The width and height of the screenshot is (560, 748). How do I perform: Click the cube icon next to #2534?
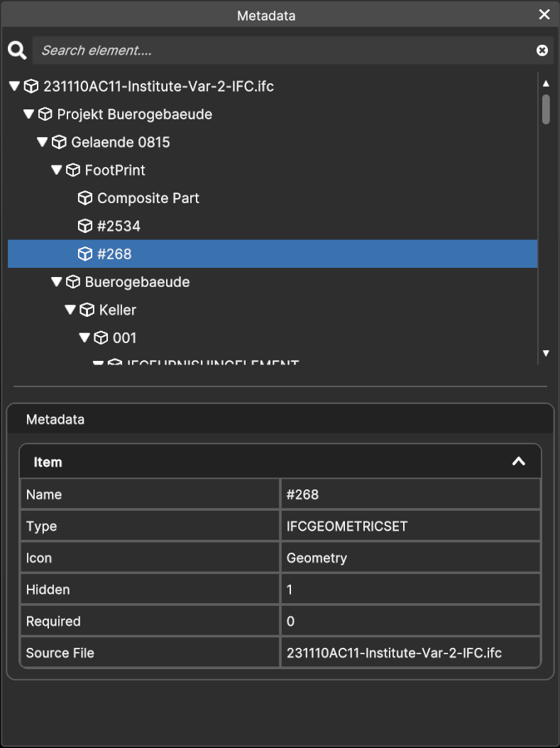click(x=85, y=226)
